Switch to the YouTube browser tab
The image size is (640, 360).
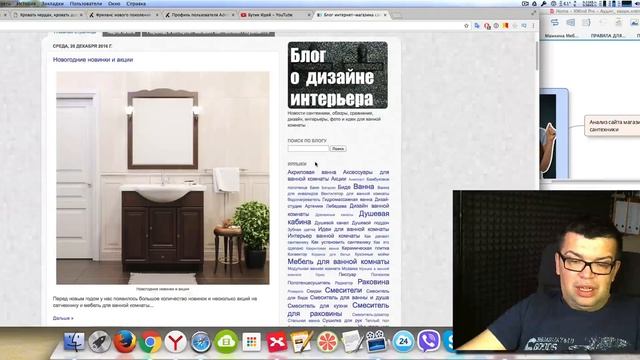click(x=276, y=15)
